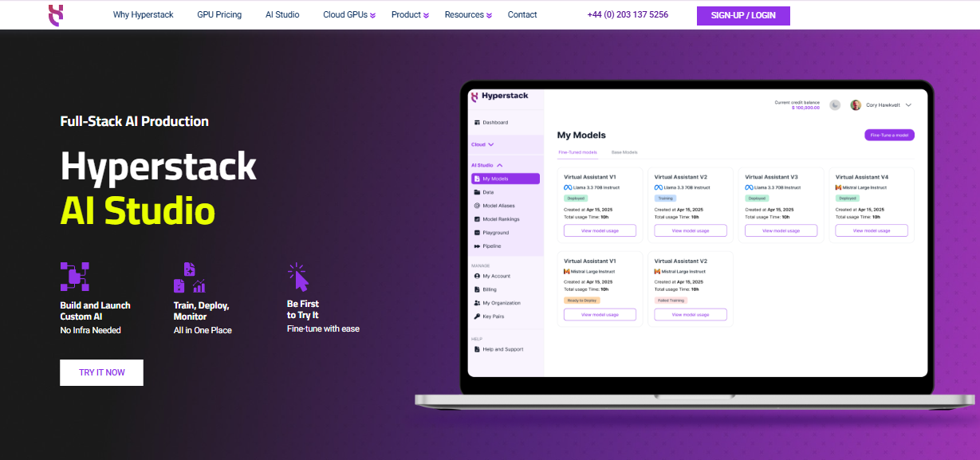This screenshot has height=460, width=980.
Task: Click the Hyperstack logo in the top navigation
Action: click(54, 15)
